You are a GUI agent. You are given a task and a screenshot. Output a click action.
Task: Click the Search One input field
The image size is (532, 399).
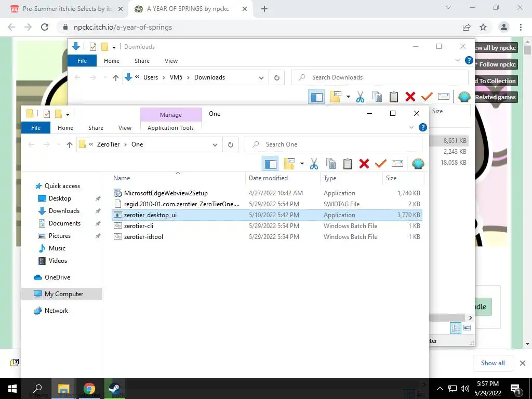[334, 144]
